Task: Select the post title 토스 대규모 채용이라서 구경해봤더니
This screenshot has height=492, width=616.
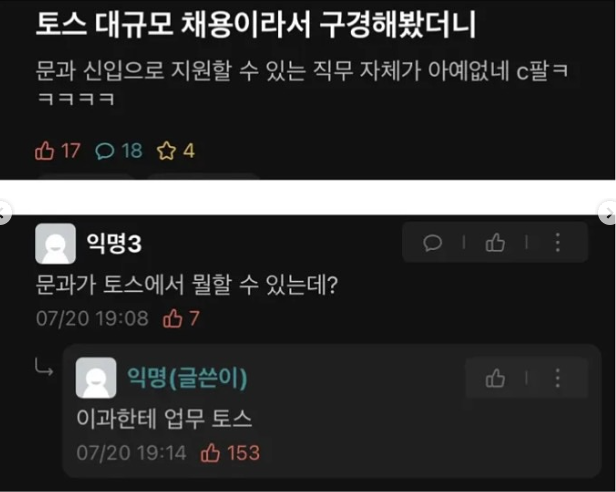Action: (256, 24)
